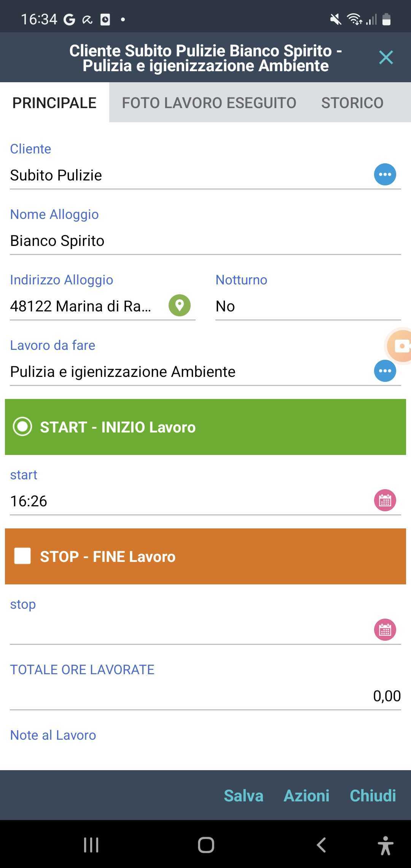Open the Azioni menu
This screenshot has height=868, width=411.
tap(306, 796)
